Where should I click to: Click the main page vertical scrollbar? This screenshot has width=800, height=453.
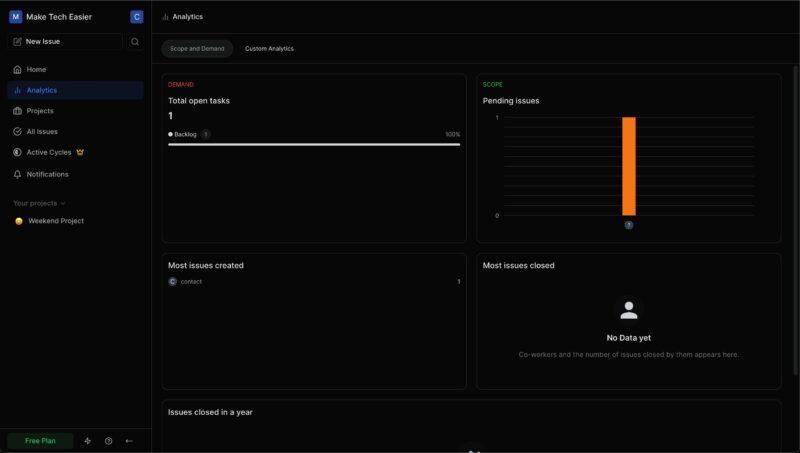pos(796,219)
